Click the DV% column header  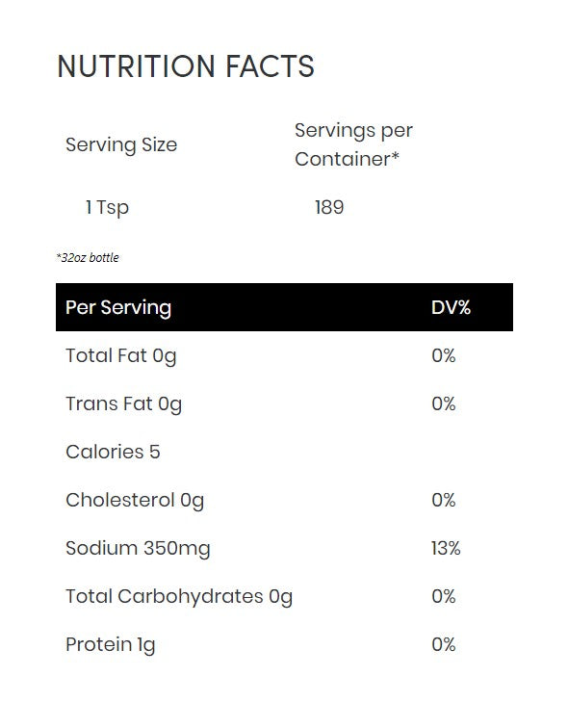(451, 307)
